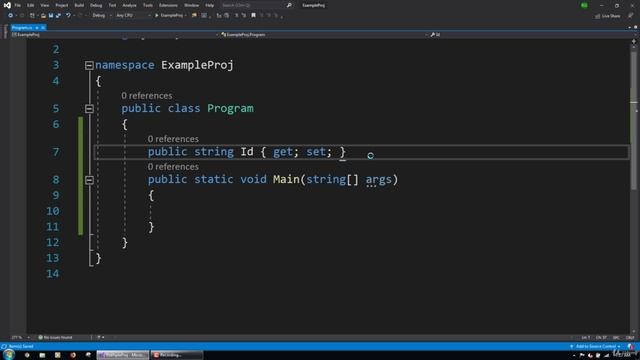Open the Help menu

(x=209, y=5)
